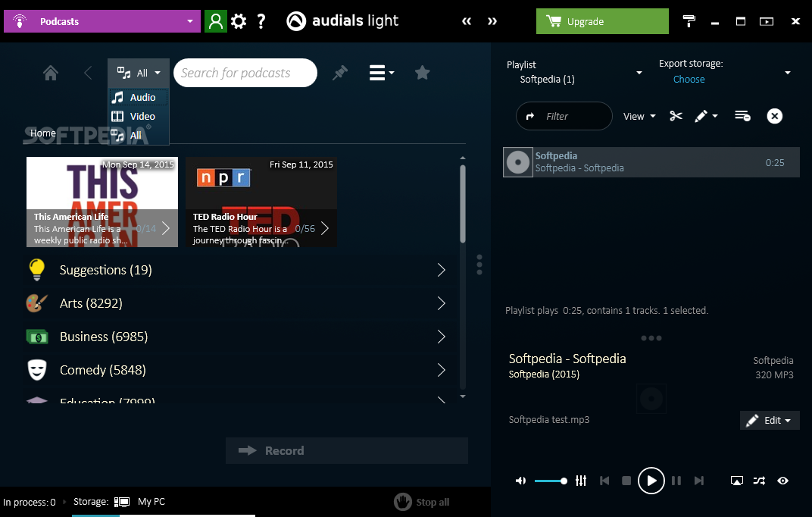Click the Softpedia test.mp3 file name
This screenshot has height=517, width=812.
click(x=549, y=420)
